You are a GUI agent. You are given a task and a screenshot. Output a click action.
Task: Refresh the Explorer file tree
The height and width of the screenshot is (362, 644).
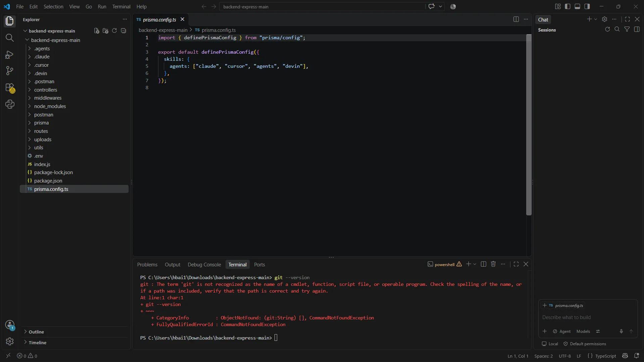[114, 31]
